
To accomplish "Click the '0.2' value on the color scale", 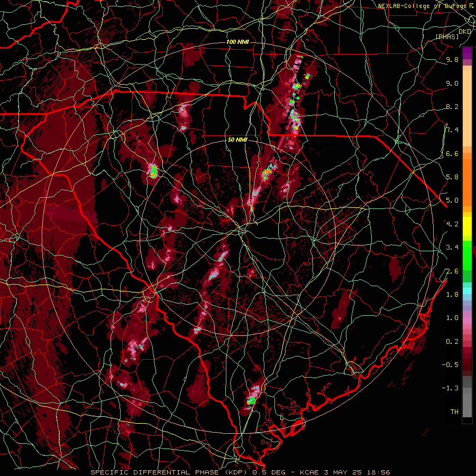I will [452, 342].
